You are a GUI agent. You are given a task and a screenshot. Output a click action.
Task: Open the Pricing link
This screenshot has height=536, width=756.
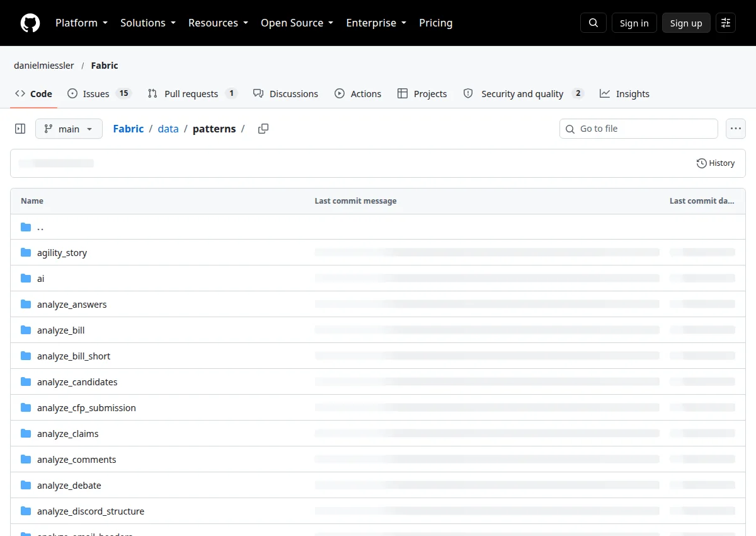[x=436, y=23]
